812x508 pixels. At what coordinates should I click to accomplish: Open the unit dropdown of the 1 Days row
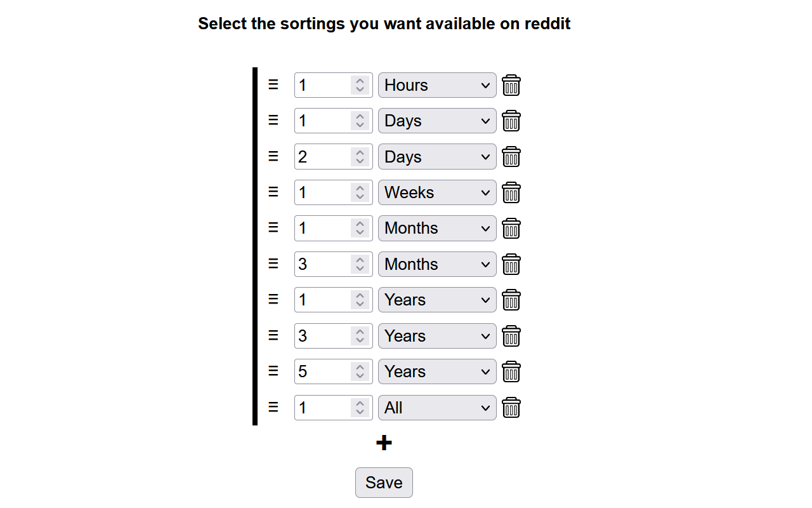[437, 121]
